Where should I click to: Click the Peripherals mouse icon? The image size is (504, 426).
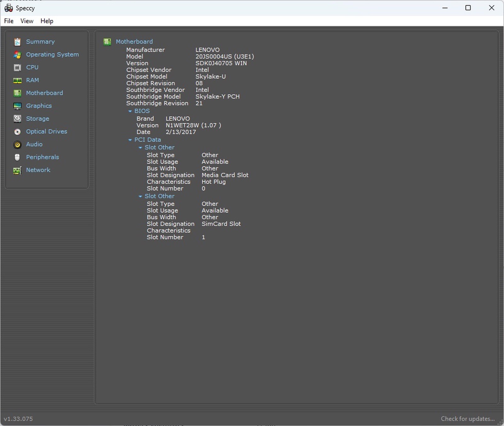(17, 157)
